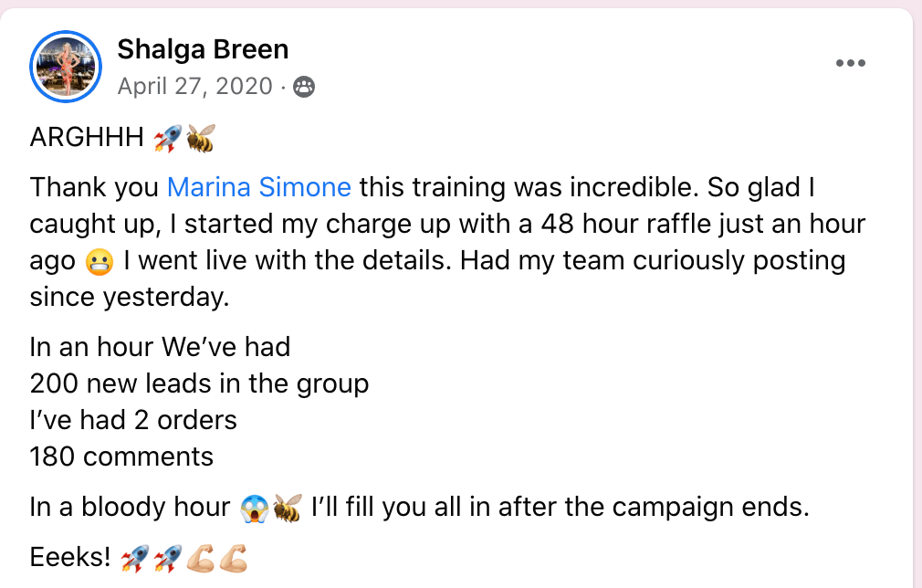
Task: Open the Shalga Breen profile name link
Action: coord(203,48)
